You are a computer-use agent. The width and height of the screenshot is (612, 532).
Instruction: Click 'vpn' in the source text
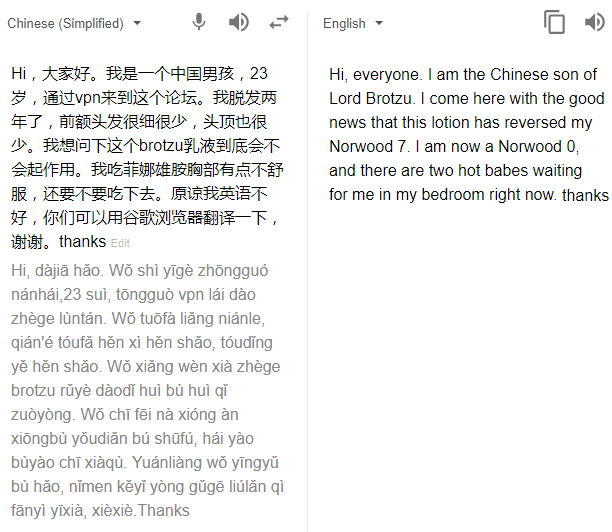pos(87,99)
